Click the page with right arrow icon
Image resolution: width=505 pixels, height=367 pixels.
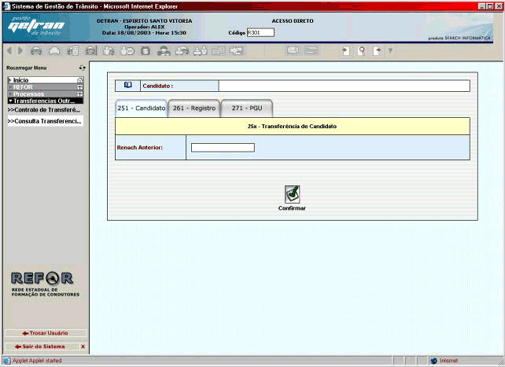(377, 51)
